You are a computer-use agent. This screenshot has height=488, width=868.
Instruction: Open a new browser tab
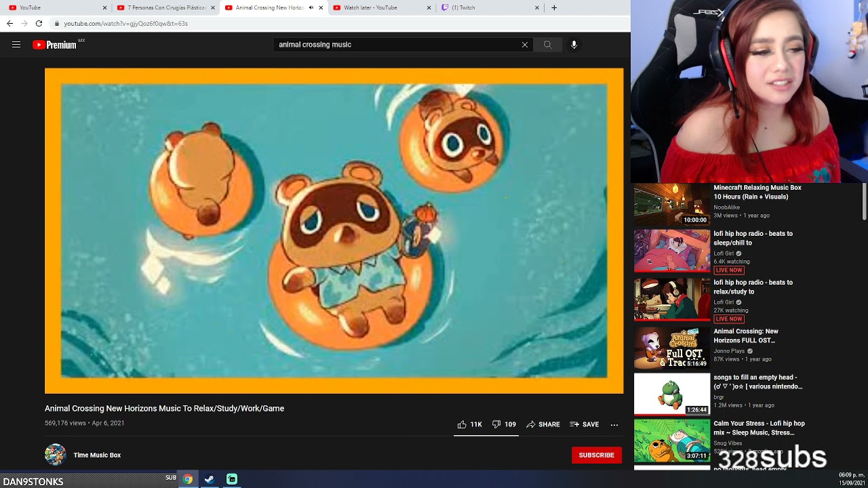coord(554,7)
